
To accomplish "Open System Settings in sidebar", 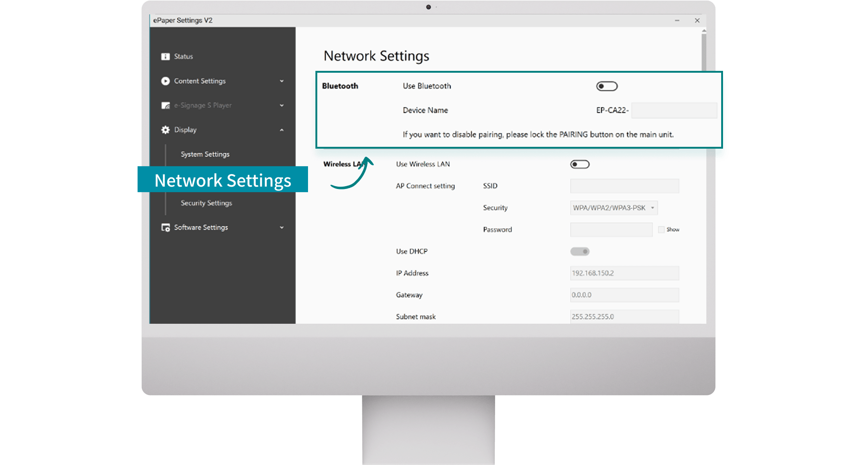I will [x=205, y=154].
